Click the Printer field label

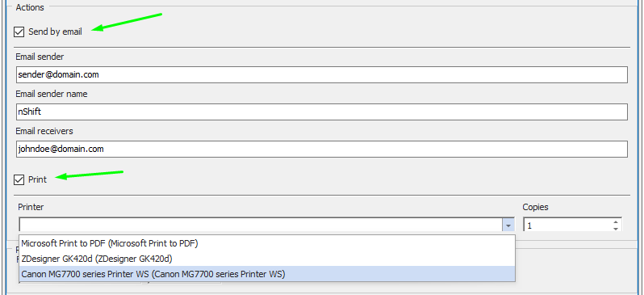tap(31, 207)
